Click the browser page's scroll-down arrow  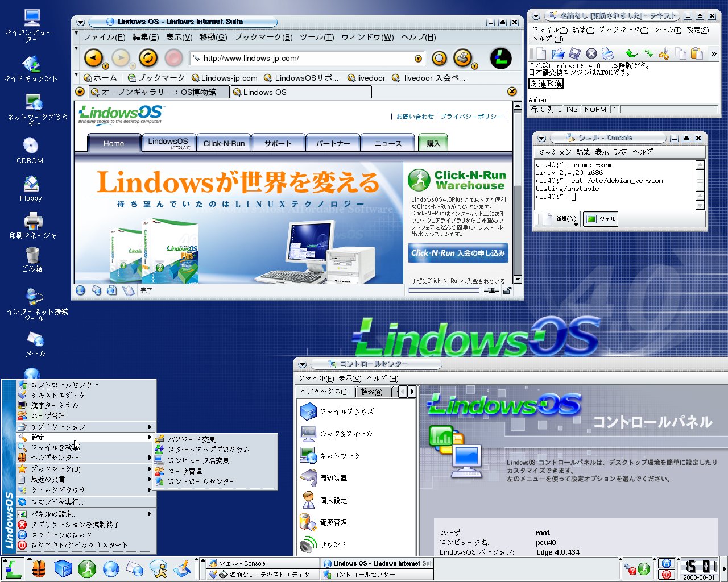(517, 279)
